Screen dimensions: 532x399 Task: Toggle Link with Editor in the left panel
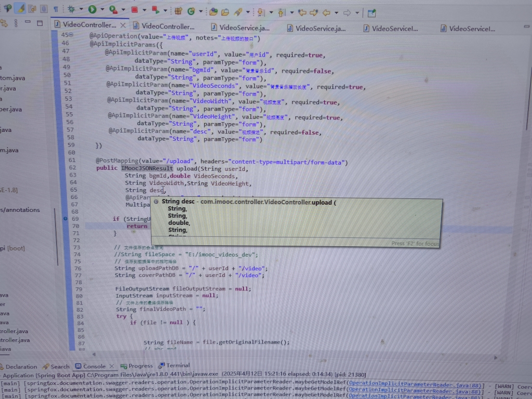4,23
